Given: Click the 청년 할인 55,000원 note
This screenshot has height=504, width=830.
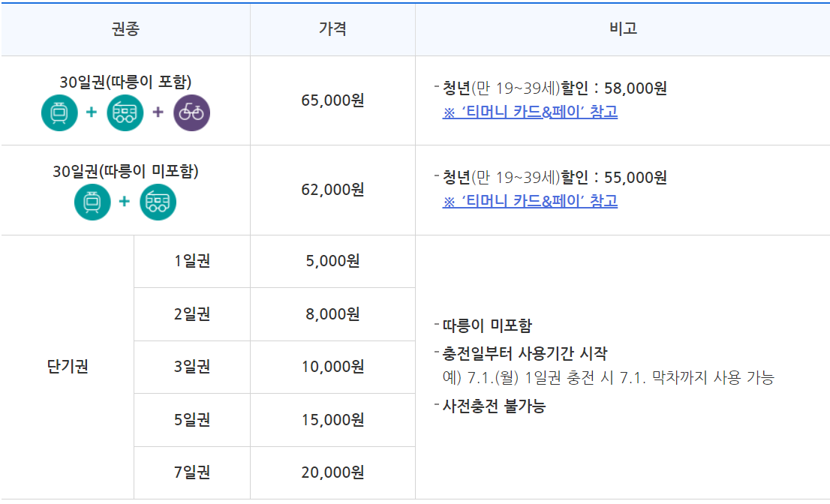Looking at the screenshot, I should [555, 178].
